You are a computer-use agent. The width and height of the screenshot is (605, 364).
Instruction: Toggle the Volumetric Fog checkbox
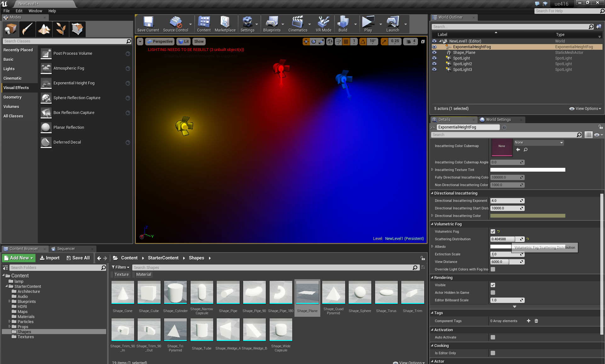coord(493,231)
